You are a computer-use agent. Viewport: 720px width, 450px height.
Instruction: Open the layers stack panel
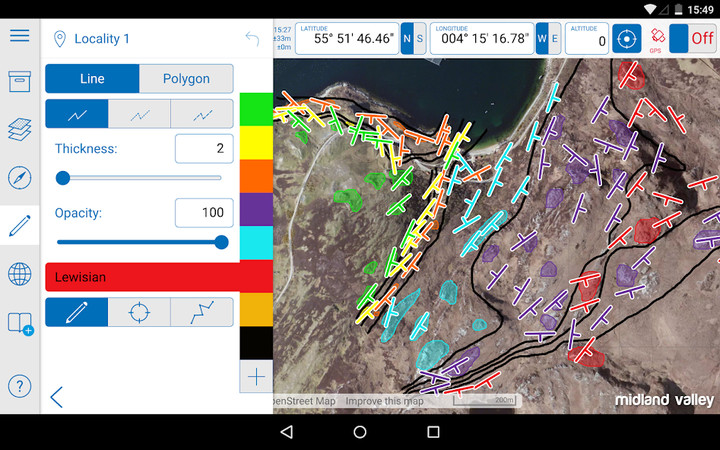(19, 130)
